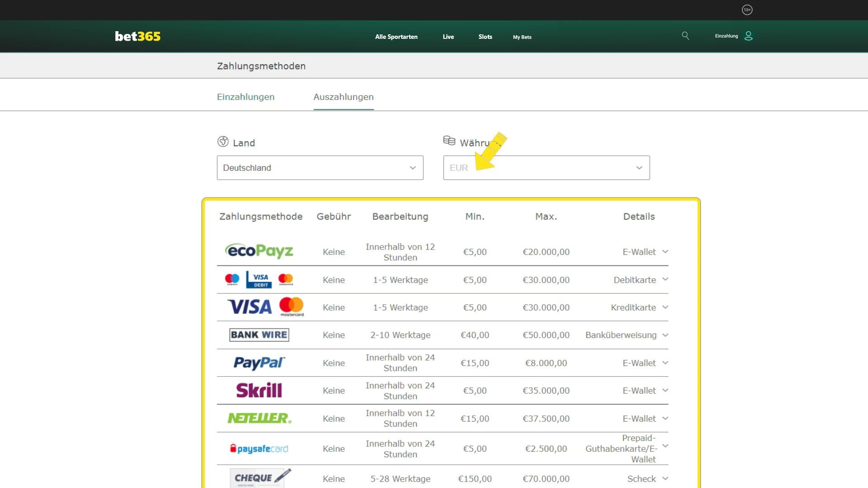This screenshot has height=488, width=868.
Task: Expand the Banküberweisung details chevron
Action: click(665, 335)
